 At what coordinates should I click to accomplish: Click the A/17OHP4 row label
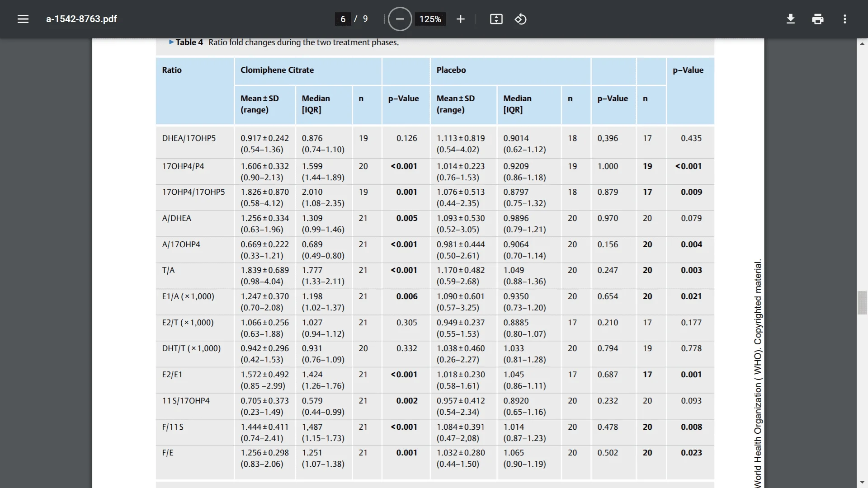[x=181, y=244]
